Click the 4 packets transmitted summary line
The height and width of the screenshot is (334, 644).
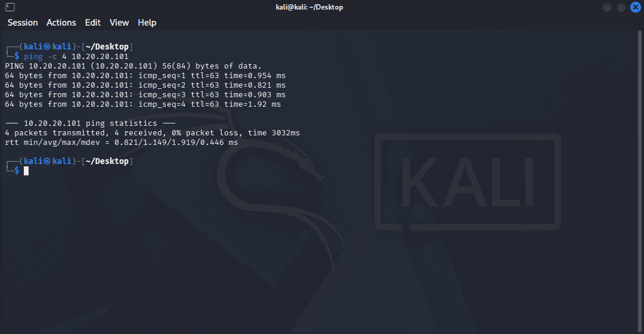(153, 133)
